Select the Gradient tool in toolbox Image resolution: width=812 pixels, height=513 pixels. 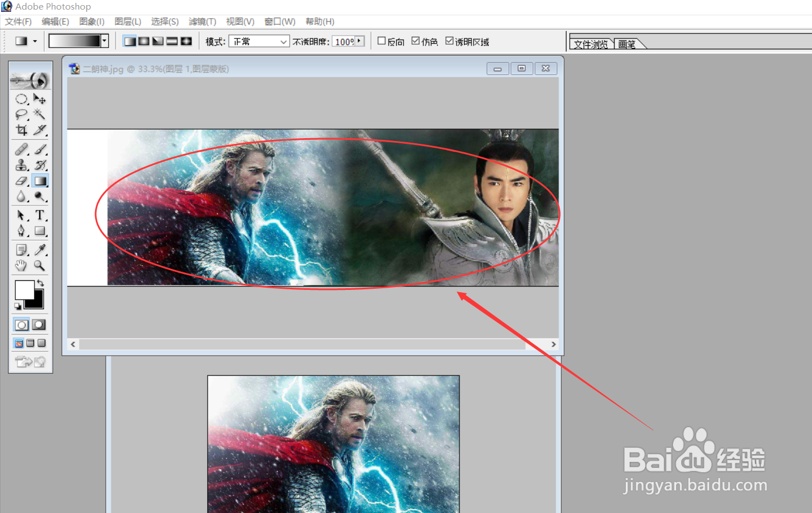click(x=40, y=181)
